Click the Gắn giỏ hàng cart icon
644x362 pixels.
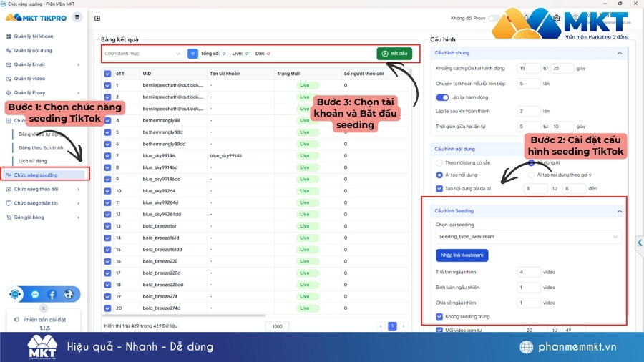(9, 217)
